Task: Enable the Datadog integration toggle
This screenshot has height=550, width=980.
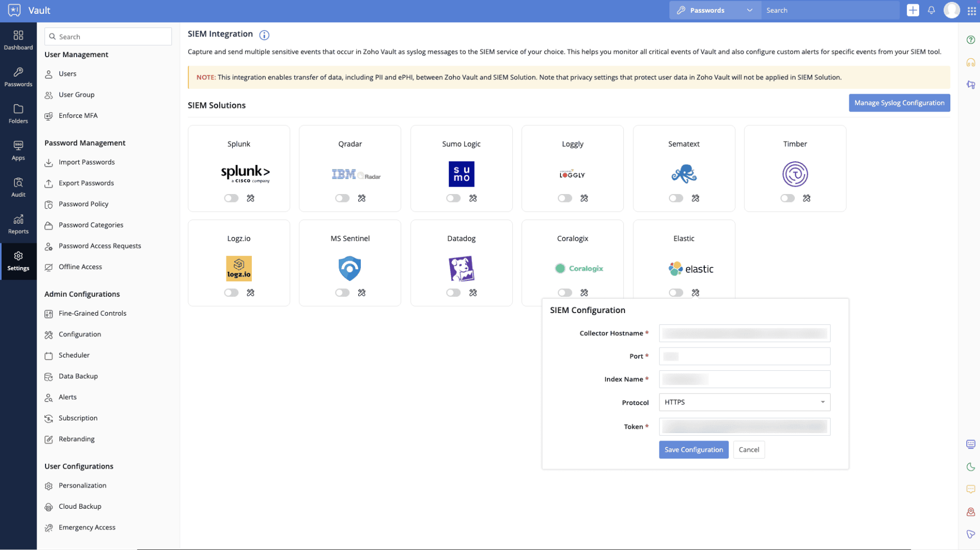Action: coord(453,292)
